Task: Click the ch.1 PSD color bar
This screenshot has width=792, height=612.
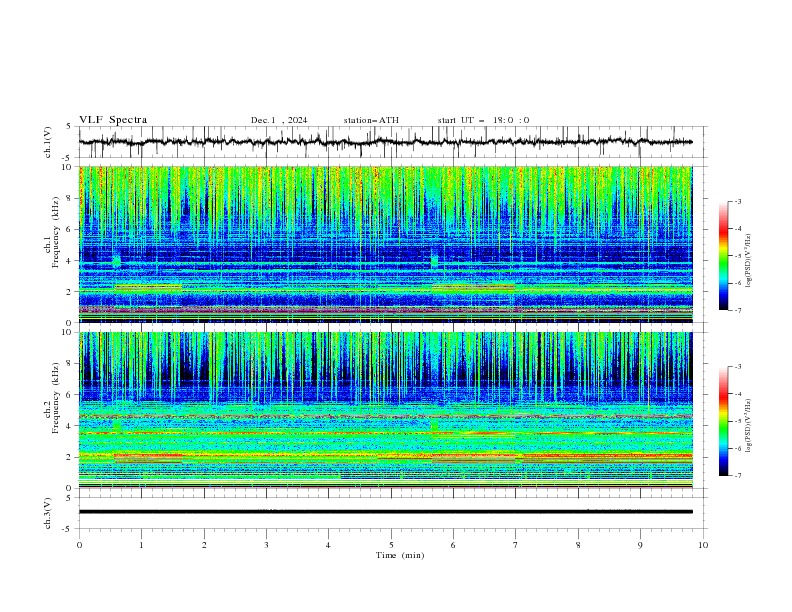Action: (723, 256)
